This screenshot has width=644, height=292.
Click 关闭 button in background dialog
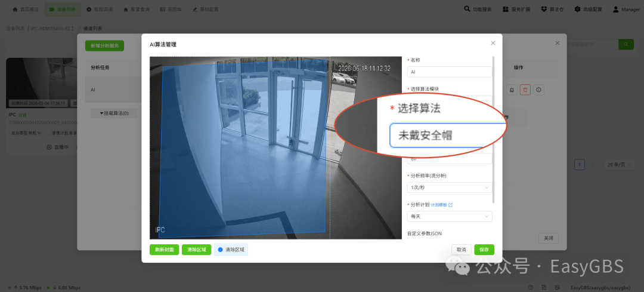click(549, 238)
